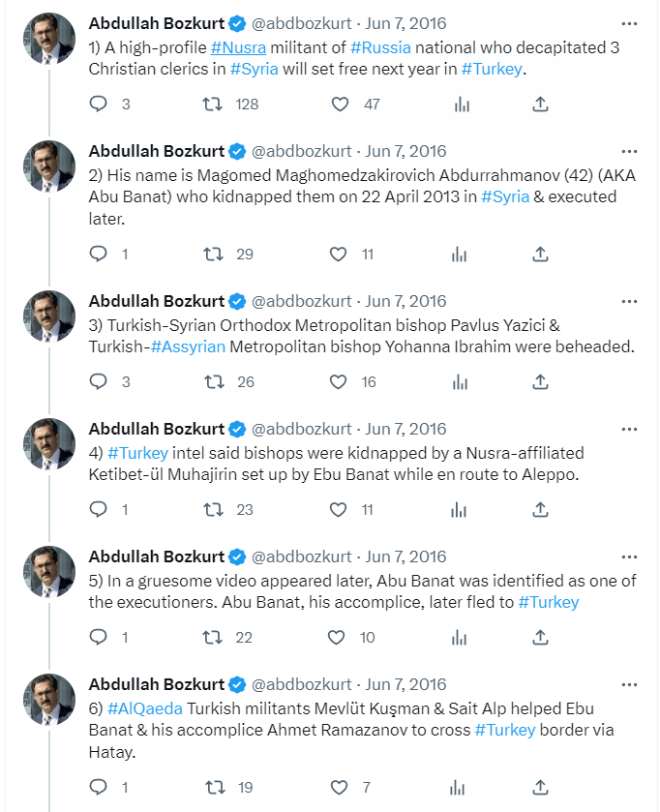Open Abdullah Bozkurt's avatar on third tweet
This screenshot has width=660, height=812.
pos(49,316)
